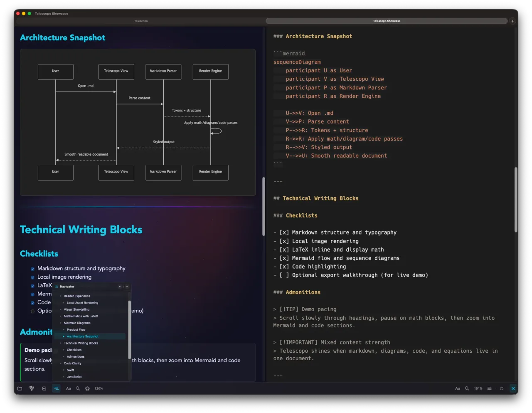Click 'participant P as Markdown Parser' editor line
532x413 pixels.
pyautogui.click(x=336, y=88)
